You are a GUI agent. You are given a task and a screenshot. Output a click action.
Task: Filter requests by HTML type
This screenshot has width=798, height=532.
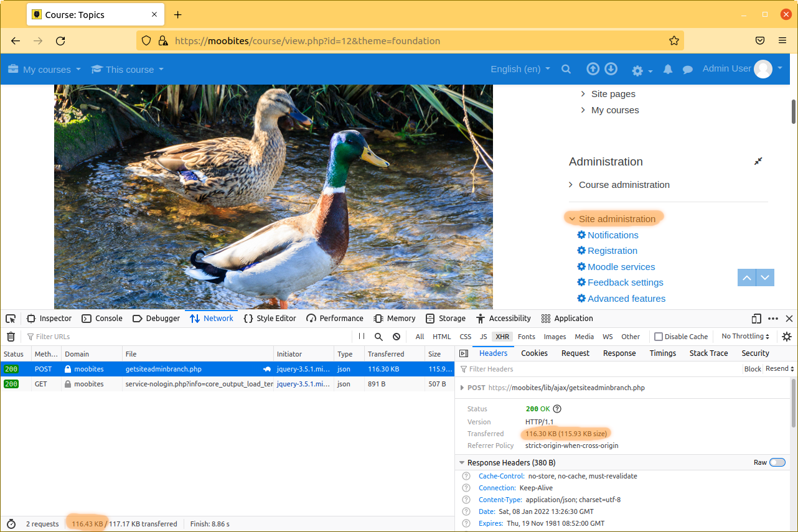tap(442, 337)
